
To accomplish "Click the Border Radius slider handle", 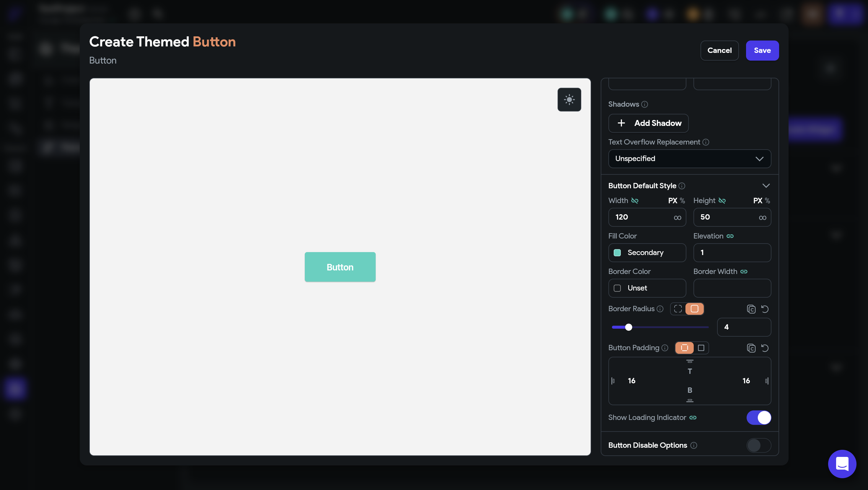I will (628, 327).
